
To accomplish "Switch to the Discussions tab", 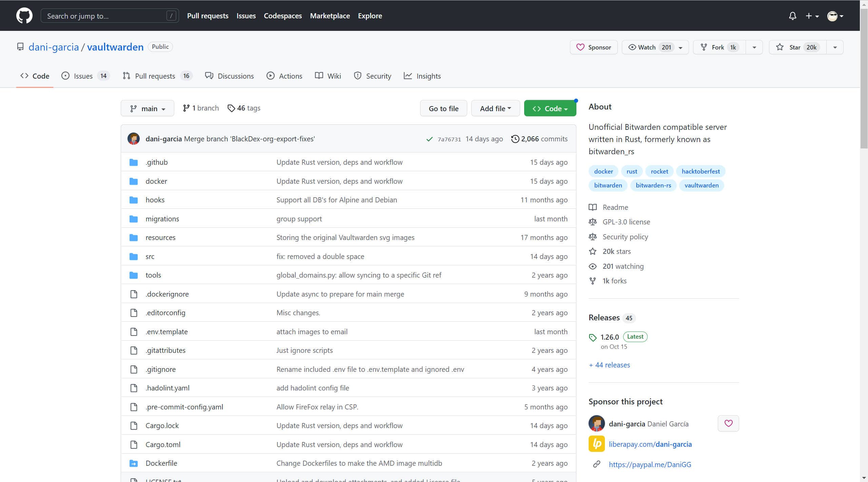I will pos(229,76).
